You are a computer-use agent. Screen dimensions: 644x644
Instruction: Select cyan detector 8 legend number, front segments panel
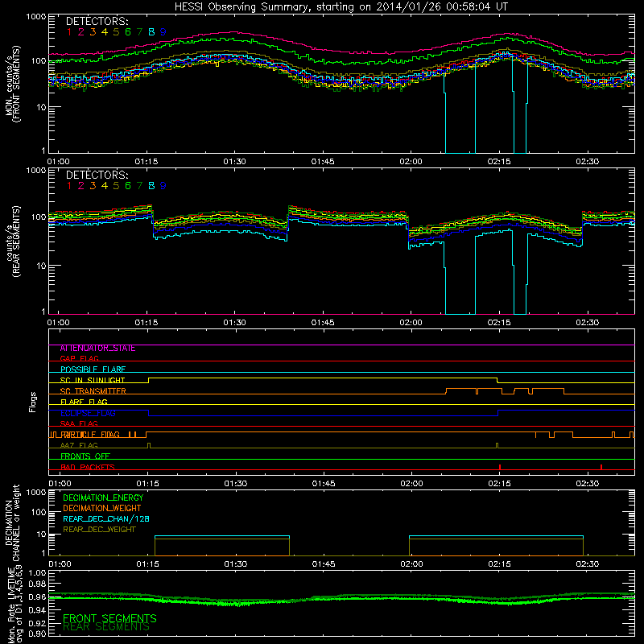tap(151, 32)
